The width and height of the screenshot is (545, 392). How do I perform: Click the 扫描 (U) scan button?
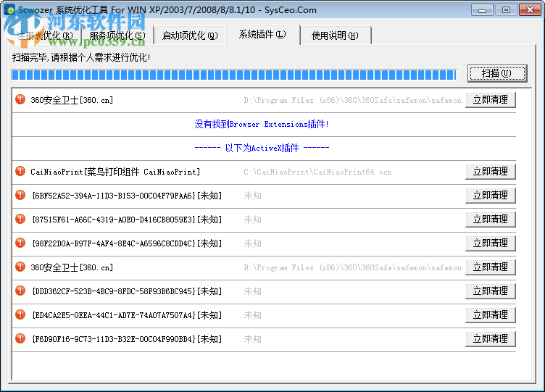click(497, 73)
